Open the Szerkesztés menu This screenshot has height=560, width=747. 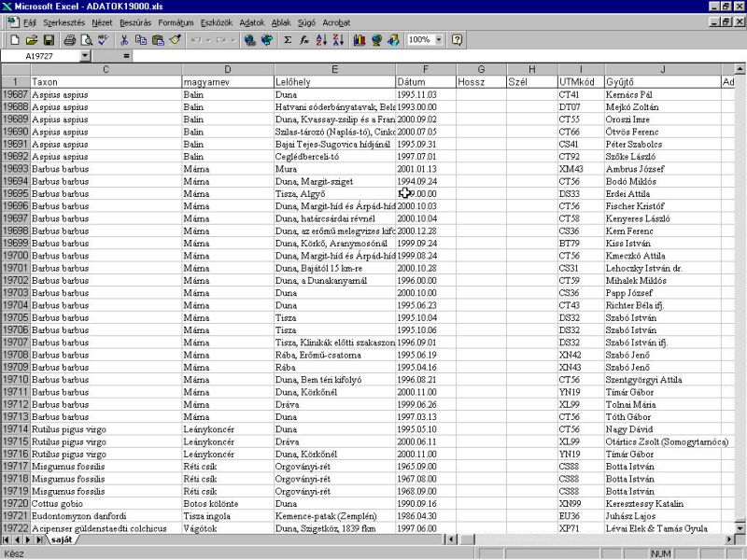pyautogui.click(x=63, y=22)
